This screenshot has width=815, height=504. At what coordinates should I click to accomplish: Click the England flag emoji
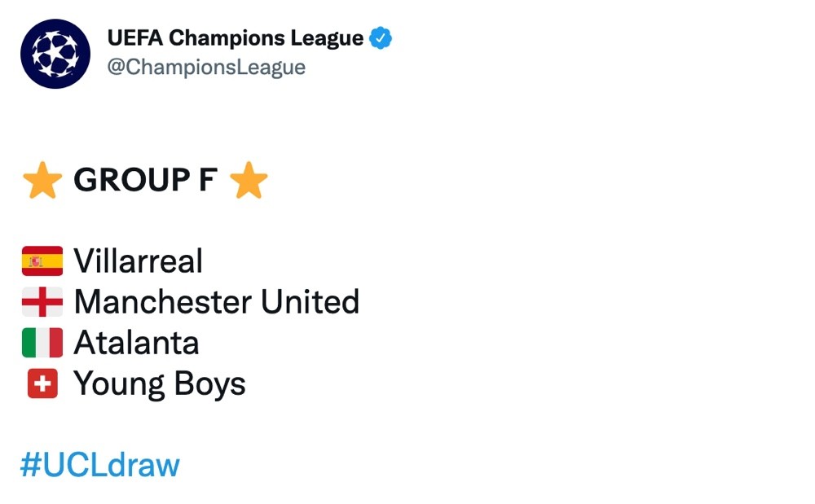pos(42,301)
